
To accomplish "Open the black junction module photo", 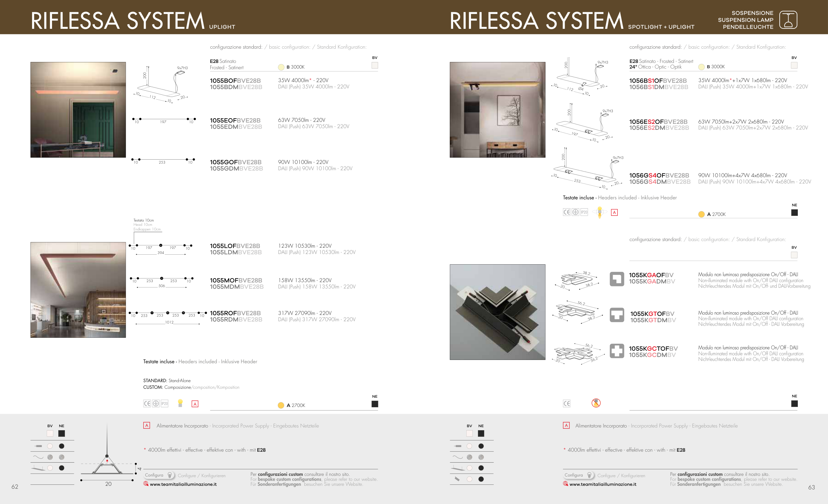I will [x=497, y=312].
